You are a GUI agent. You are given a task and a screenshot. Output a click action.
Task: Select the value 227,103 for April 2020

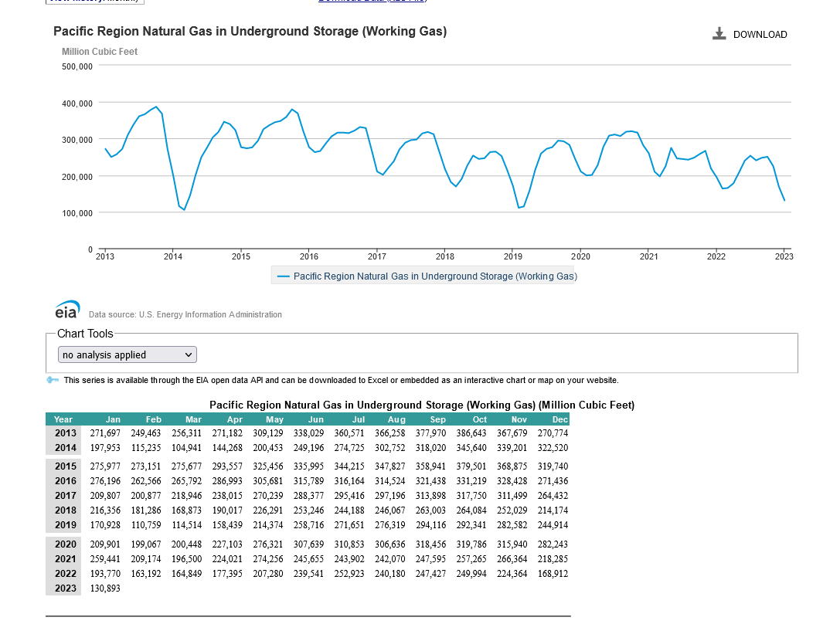pos(227,544)
